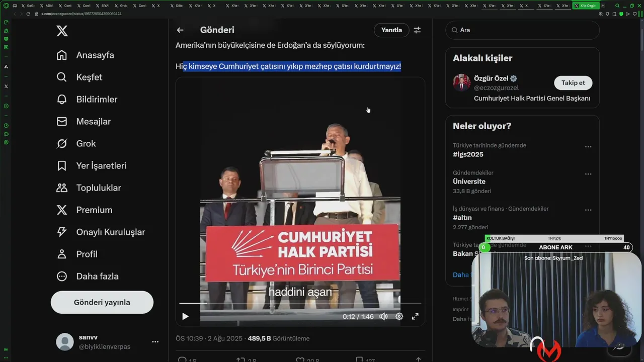
Task: Play the video
Action: (x=185, y=316)
